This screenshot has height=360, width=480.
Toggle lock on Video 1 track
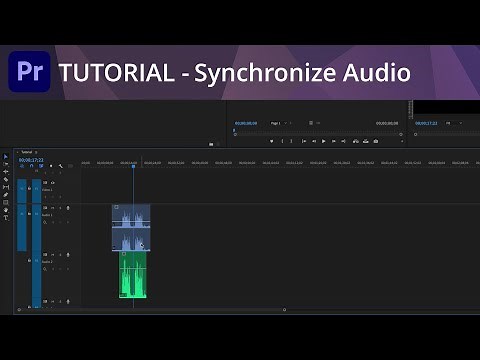tap(29, 188)
